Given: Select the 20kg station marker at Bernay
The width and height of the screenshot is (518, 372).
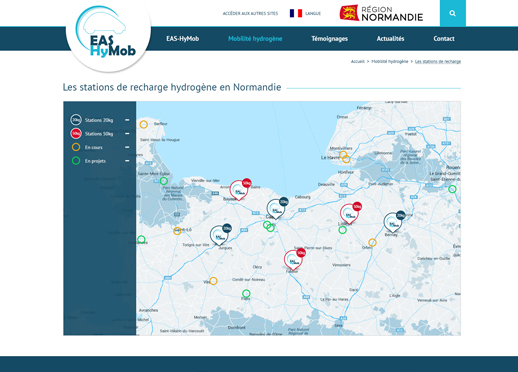Looking at the screenshot, I should pos(394,222).
